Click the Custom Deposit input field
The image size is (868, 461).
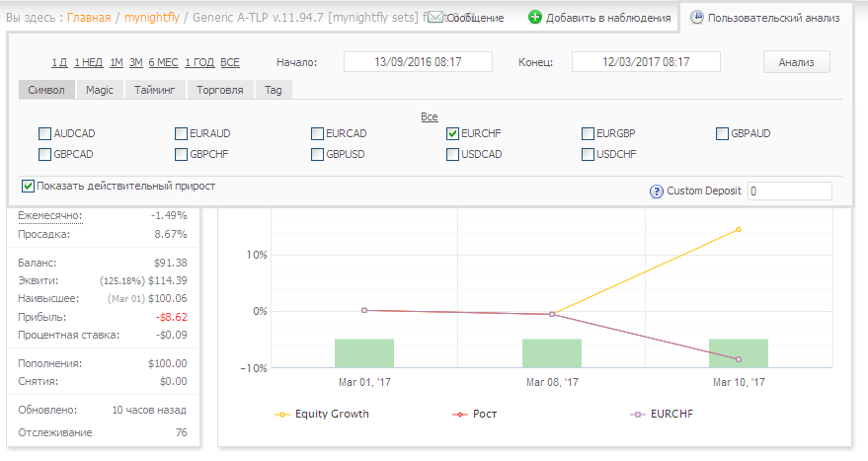tap(790, 191)
